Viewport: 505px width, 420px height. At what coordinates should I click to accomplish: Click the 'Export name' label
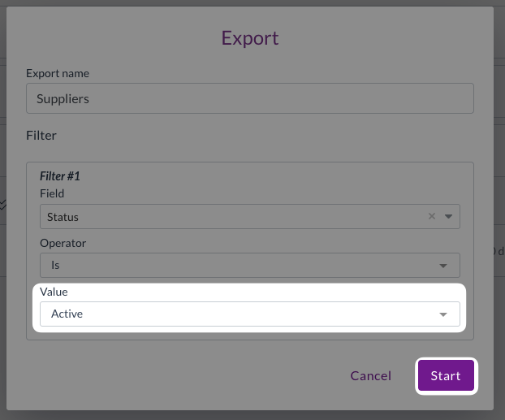click(x=58, y=73)
